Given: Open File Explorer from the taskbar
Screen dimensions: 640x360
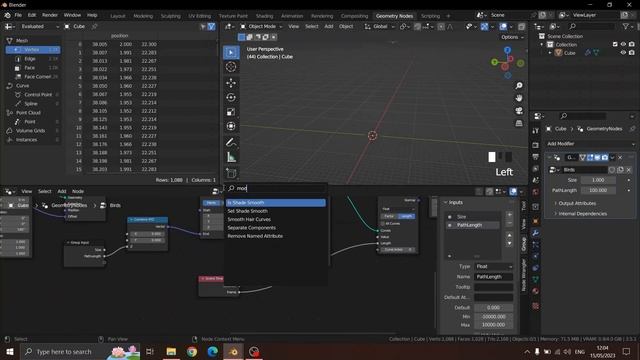Looking at the screenshot, I should pyautogui.click(x=171, y=351).
